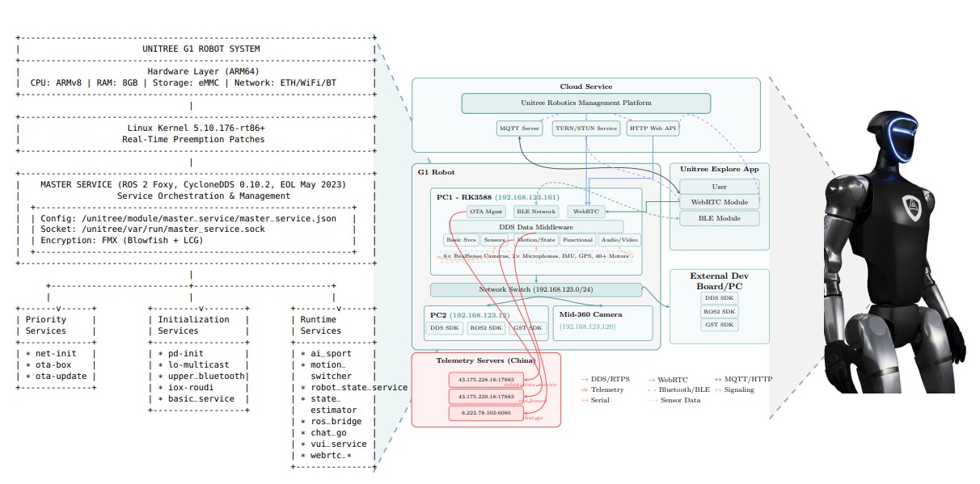This screenshot has width=980, height=484.
Task: Click the ota-update service entry
Action: 55,376
